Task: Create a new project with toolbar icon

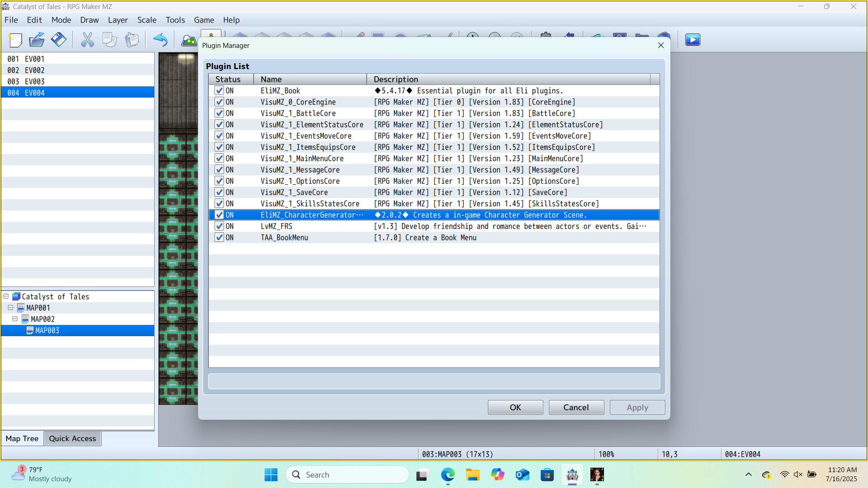Action: tap(15, 40)
